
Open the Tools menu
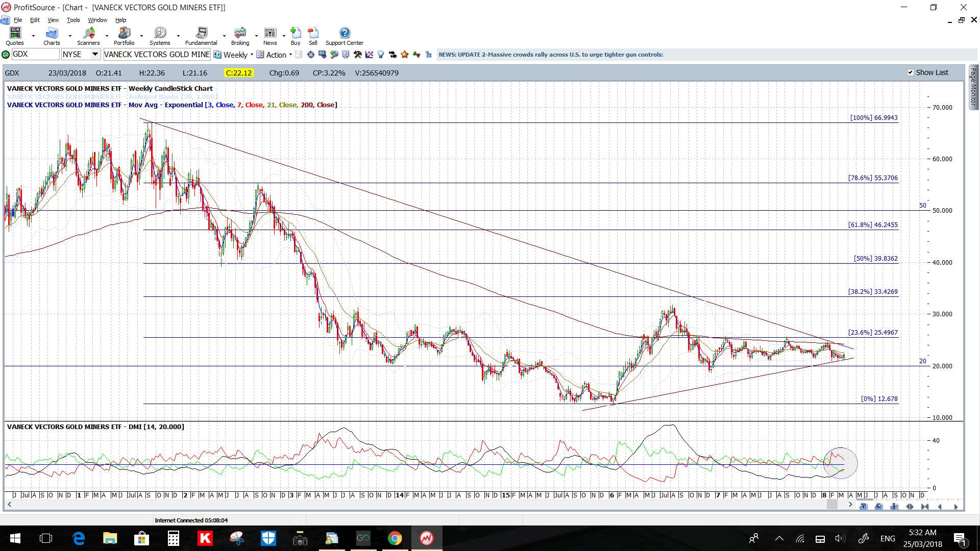point(73,20)
